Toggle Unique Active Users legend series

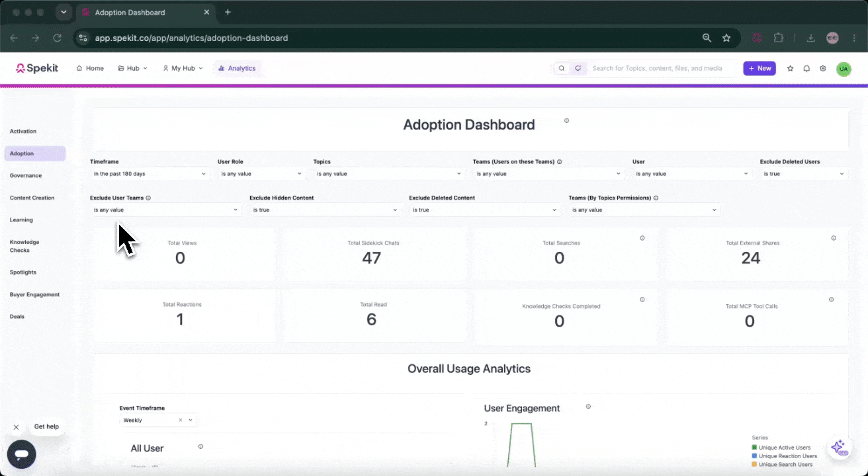click(781, 448)
